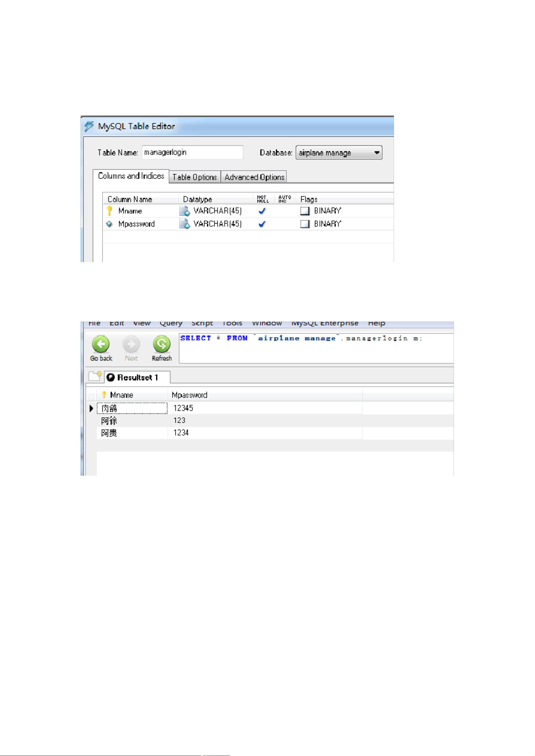Select the Mname column name cell
535x756 pixels.
pos(130,211)
